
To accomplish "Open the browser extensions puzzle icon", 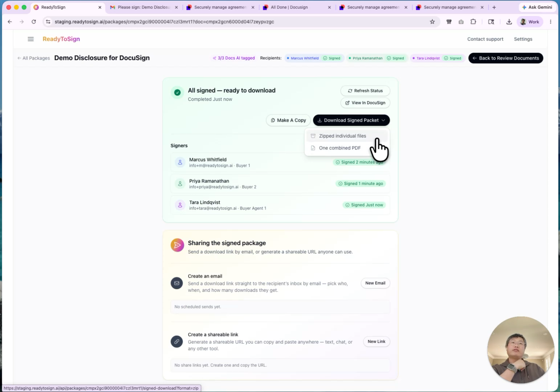I will pyautogui.click(x=473, y=22).
